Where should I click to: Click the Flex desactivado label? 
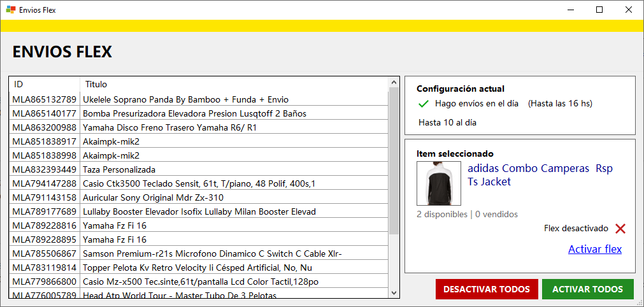click(576, 228)
